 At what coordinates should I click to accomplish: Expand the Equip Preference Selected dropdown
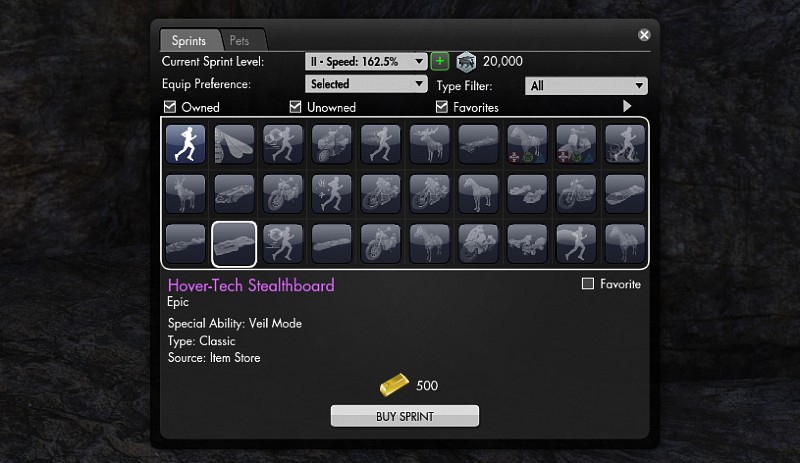(366, 84)
